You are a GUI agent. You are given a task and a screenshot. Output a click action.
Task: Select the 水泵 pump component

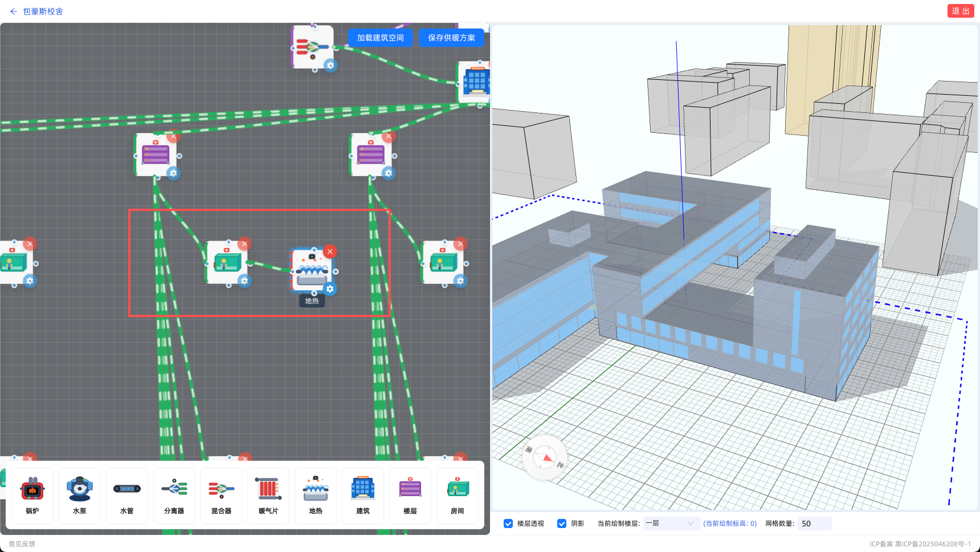pyautogui.click(x=80, y=496)
